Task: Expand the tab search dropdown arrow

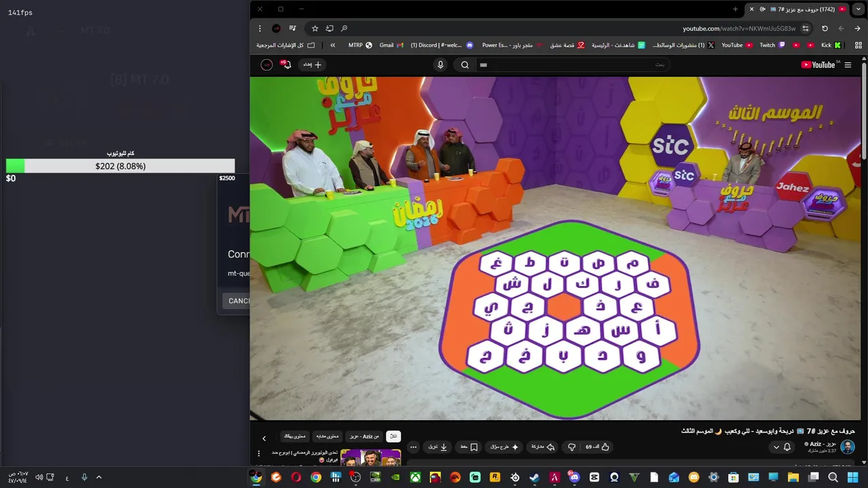Action: [x=858, y=9]
